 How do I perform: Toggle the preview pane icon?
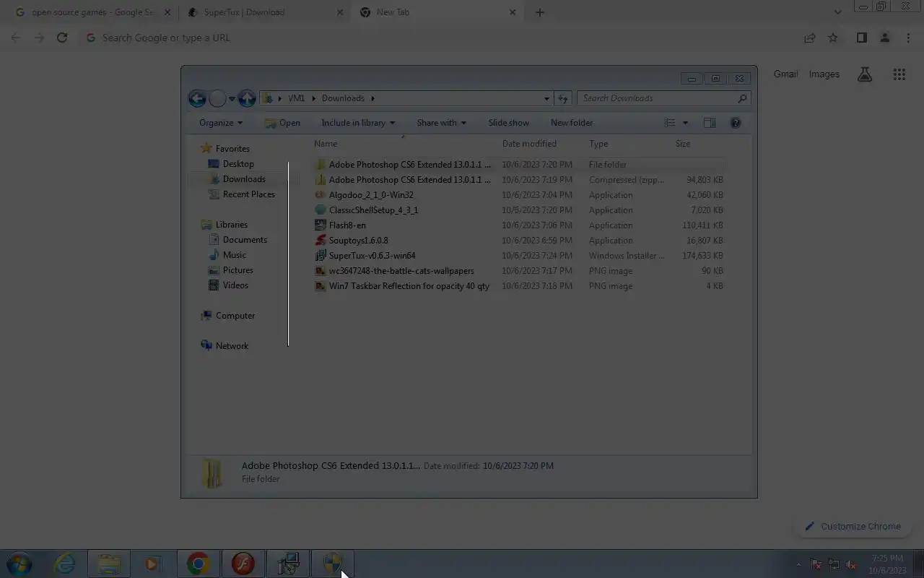point(710,123)
